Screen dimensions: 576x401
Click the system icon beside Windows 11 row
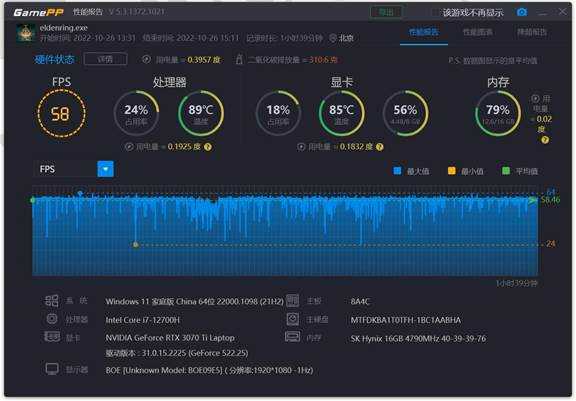point(51,301)
